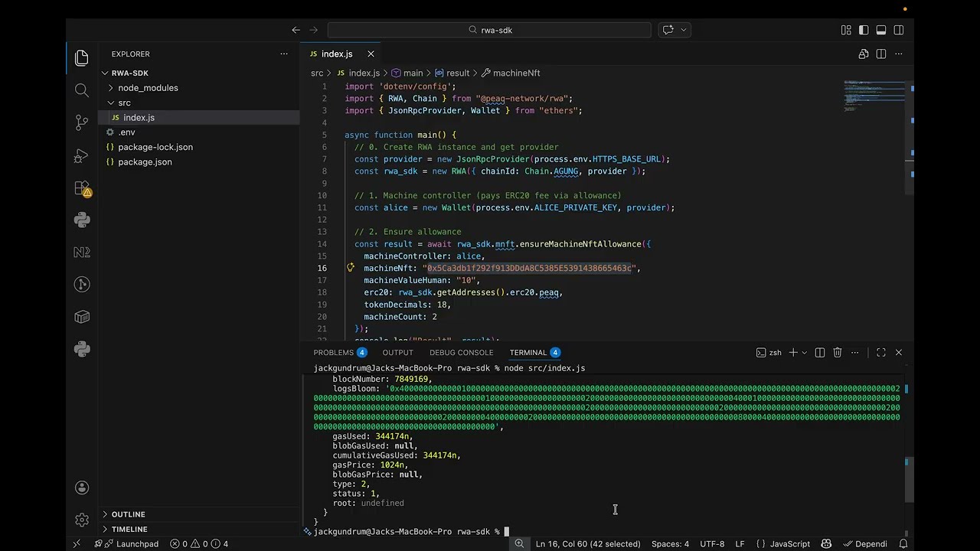
Task: Click the main function breadcrumb
Action: click(x=413, y=73)
